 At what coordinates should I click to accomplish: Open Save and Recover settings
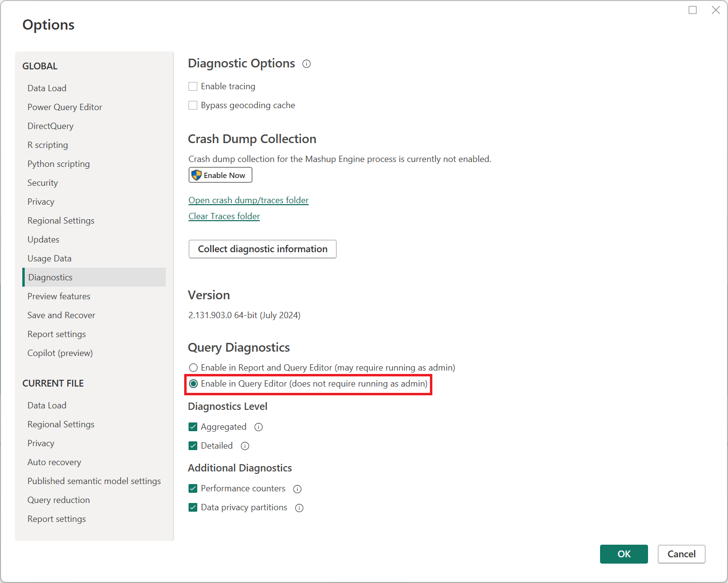pos(94,315)
